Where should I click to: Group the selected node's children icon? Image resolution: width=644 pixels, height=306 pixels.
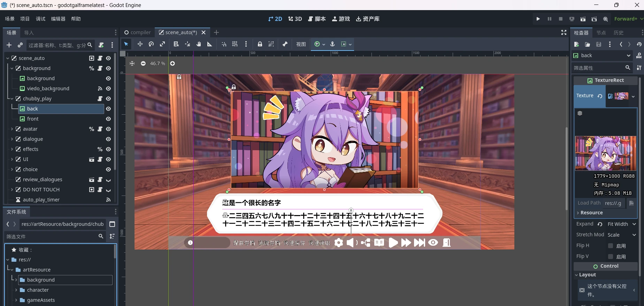coord(271,44)
